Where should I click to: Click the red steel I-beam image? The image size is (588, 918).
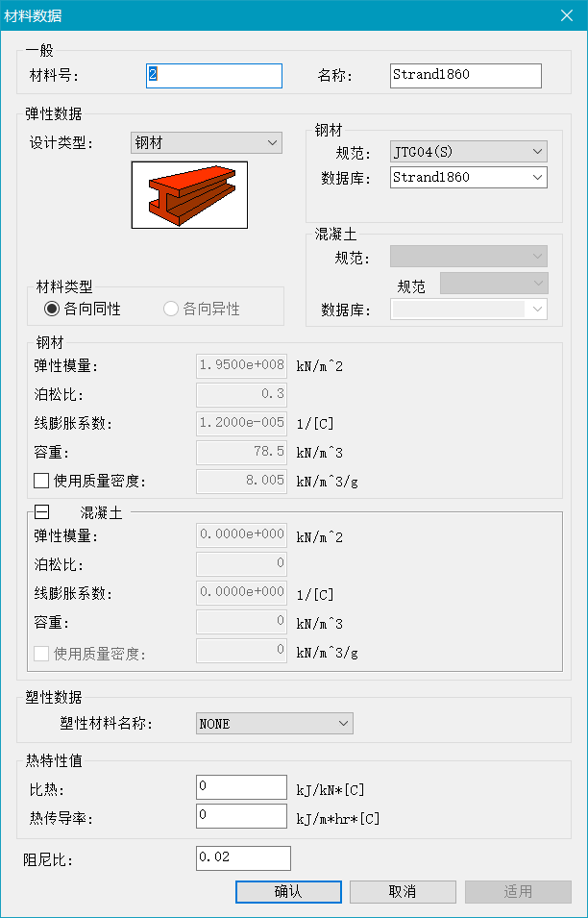(189, 194)
